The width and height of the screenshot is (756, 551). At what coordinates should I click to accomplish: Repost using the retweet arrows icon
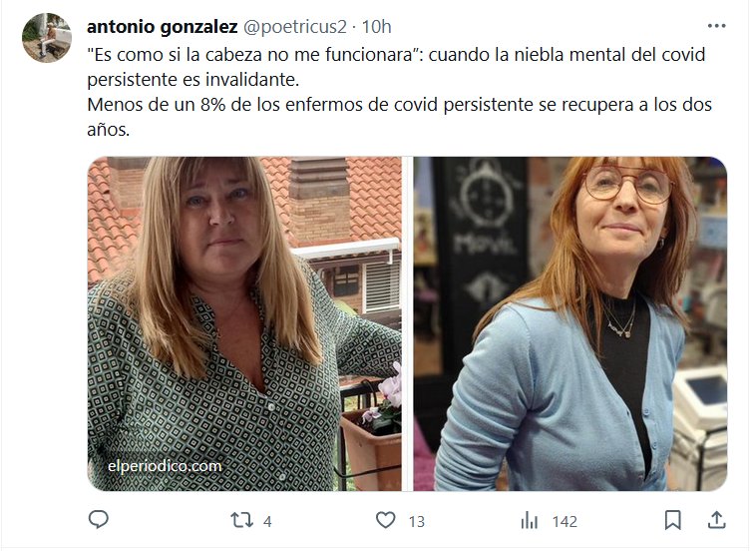241,520
